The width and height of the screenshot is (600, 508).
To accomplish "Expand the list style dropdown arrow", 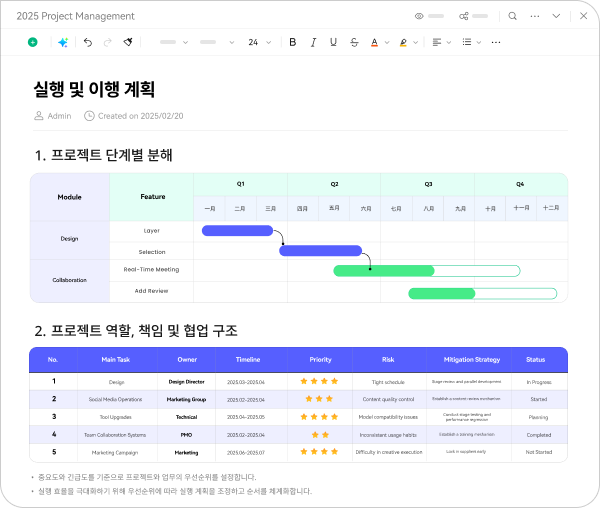I will click(x=479, y=42).
